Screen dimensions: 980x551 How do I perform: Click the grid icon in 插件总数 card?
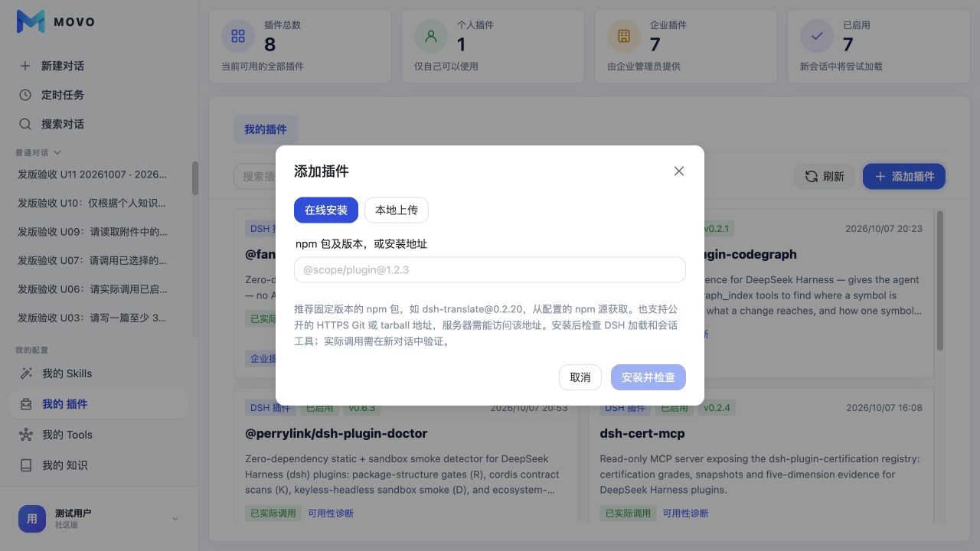coord(238,36)
